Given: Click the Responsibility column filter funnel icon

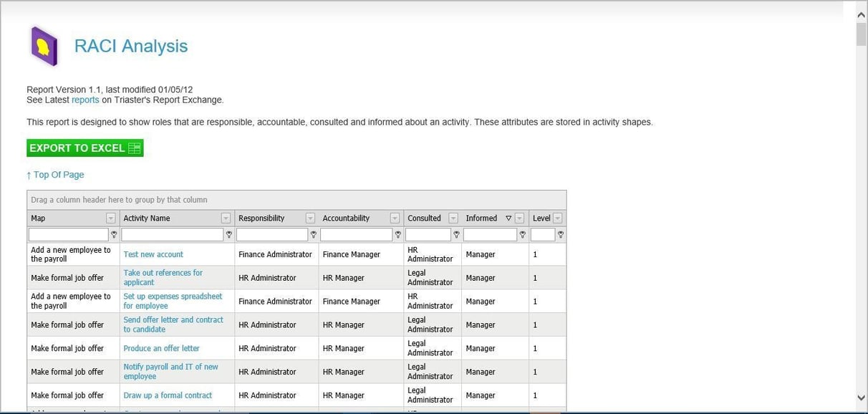Looking at the screenshot, I should coord(313,234).
